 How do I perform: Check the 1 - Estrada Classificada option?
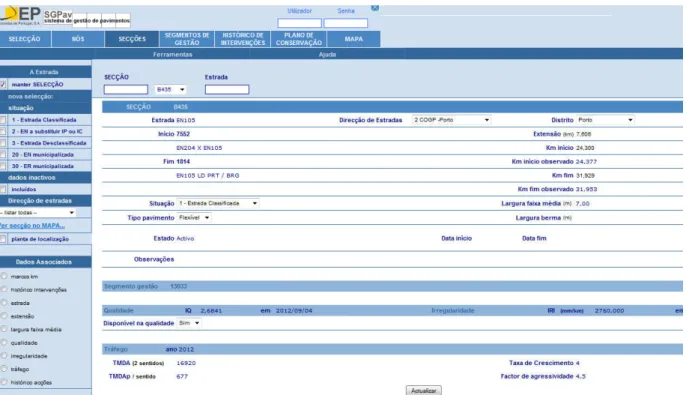pos(3,120)
